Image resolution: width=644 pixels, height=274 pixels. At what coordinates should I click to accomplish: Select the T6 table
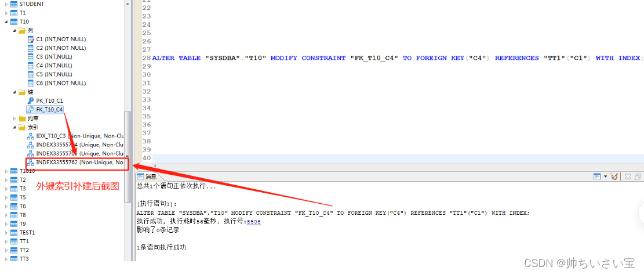click(x=23, y=206)
